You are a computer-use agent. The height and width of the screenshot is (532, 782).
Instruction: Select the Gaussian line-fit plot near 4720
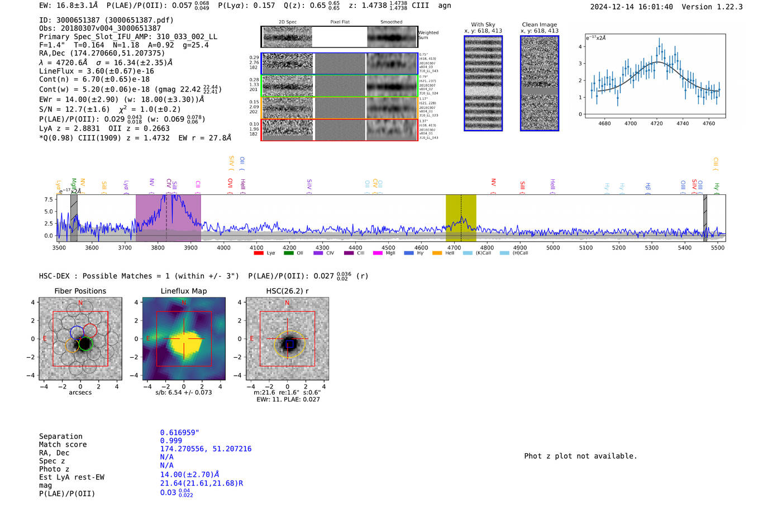pyautogui.click(x=655, y=76)
